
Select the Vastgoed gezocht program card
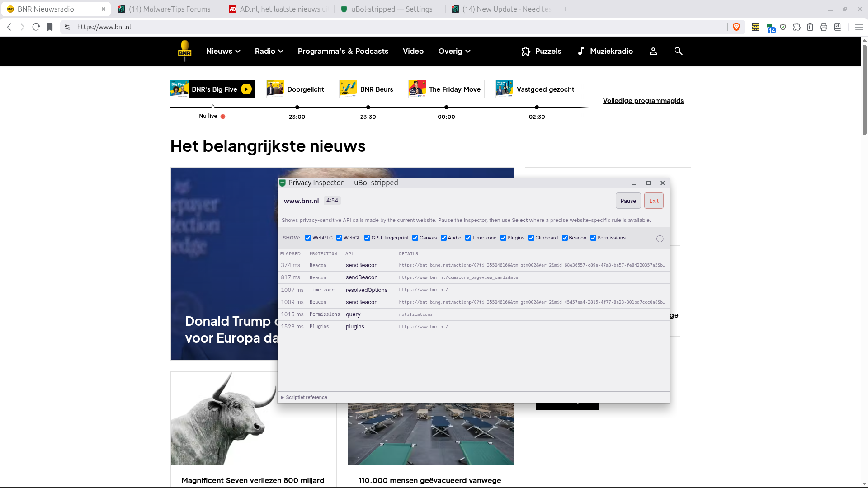(x=537, y=89)
